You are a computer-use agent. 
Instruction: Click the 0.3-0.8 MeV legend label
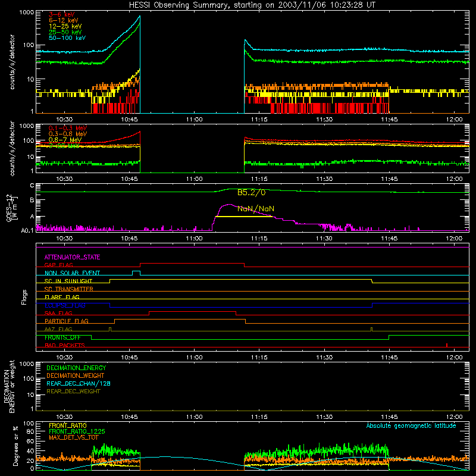[x=68, y=134]
